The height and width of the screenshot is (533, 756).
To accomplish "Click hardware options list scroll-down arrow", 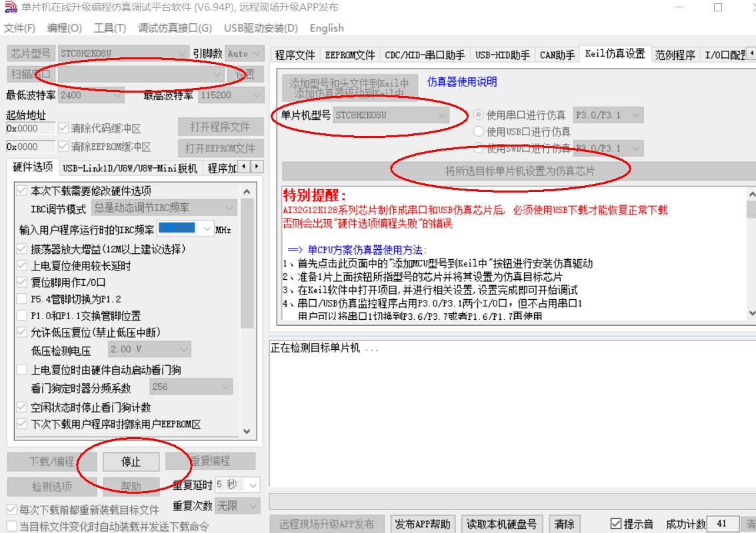I will coord(247,431).
